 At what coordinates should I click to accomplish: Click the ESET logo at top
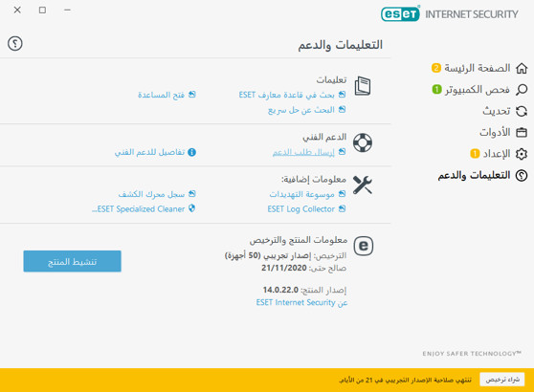(x=400, y=14)
